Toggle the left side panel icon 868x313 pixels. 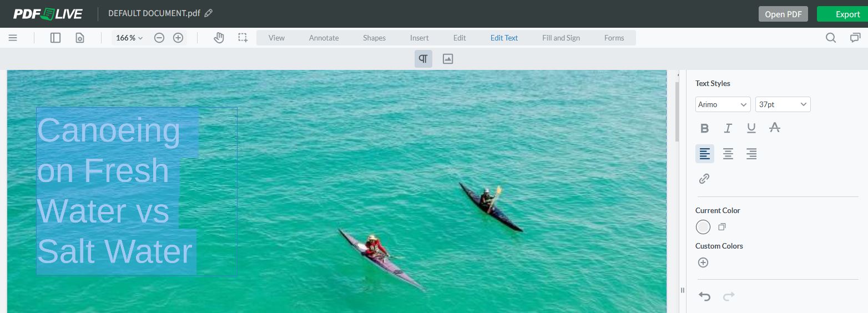(55, 38)
